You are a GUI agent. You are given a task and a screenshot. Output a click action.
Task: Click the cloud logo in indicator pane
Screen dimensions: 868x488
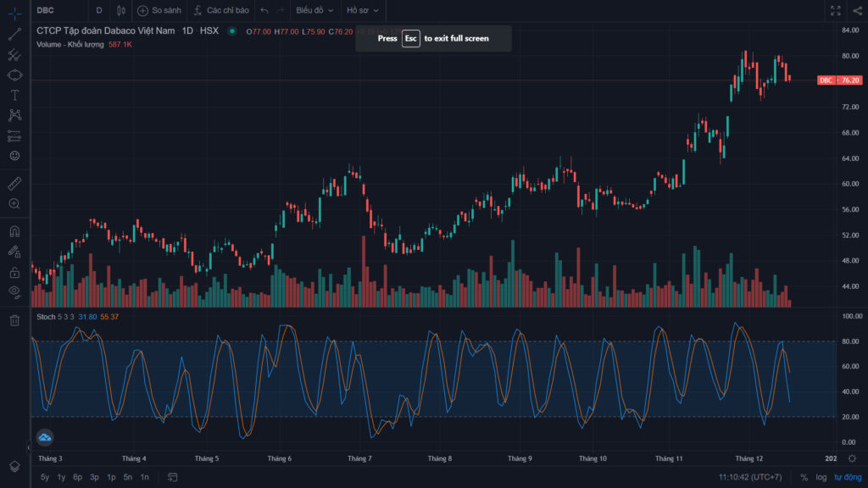pyautogui.click(x=45, y=438)
